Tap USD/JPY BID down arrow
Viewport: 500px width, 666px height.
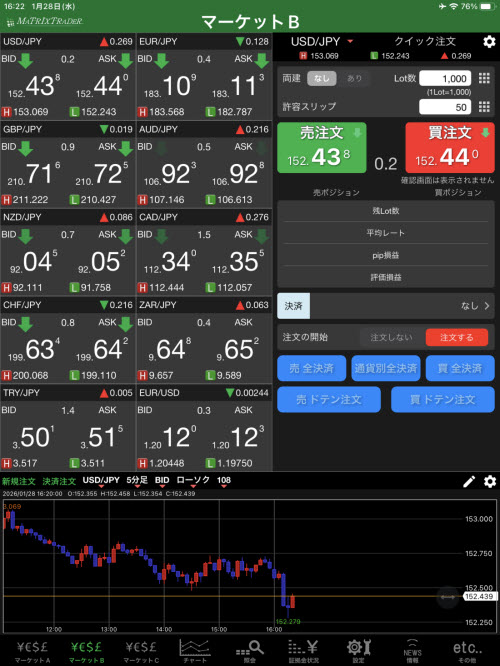pos(25,60)
